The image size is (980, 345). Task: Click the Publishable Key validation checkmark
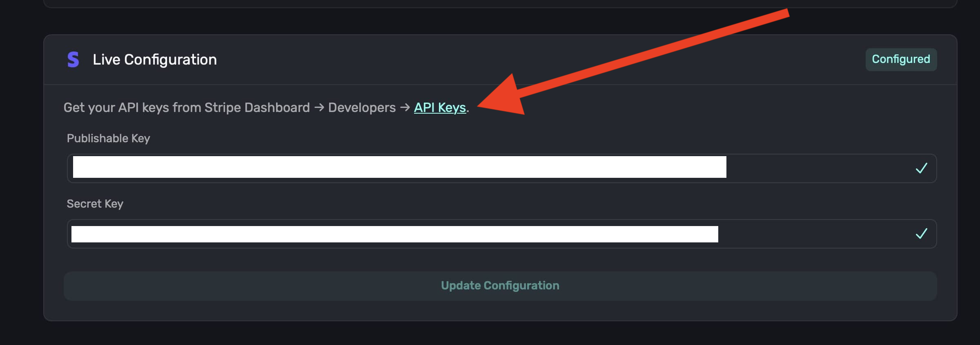(x=921, y=168)
